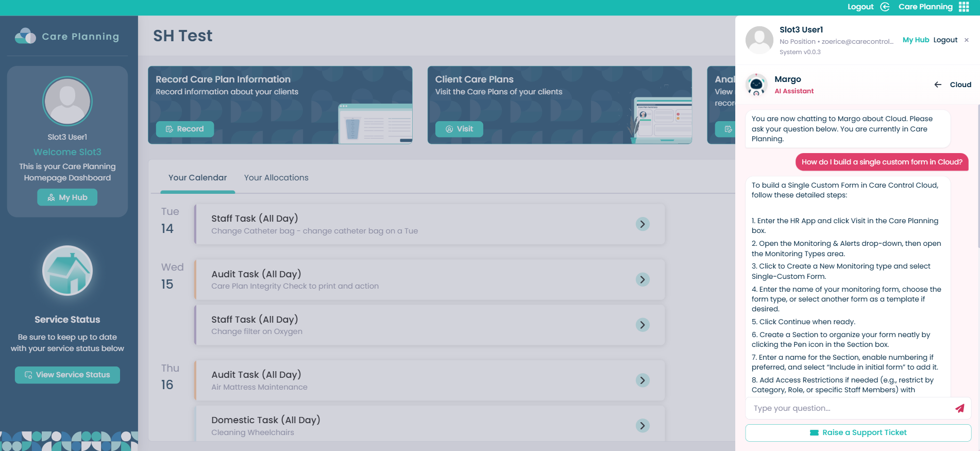This screenshot has height=451, width=980.
Task: Click the logout arrow icon in top bar
Action: point(885,7)
